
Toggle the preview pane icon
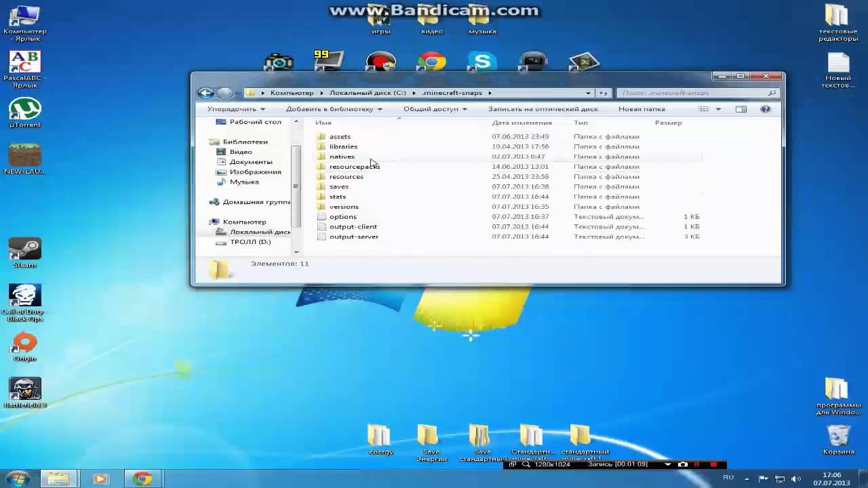pos(741,109)
